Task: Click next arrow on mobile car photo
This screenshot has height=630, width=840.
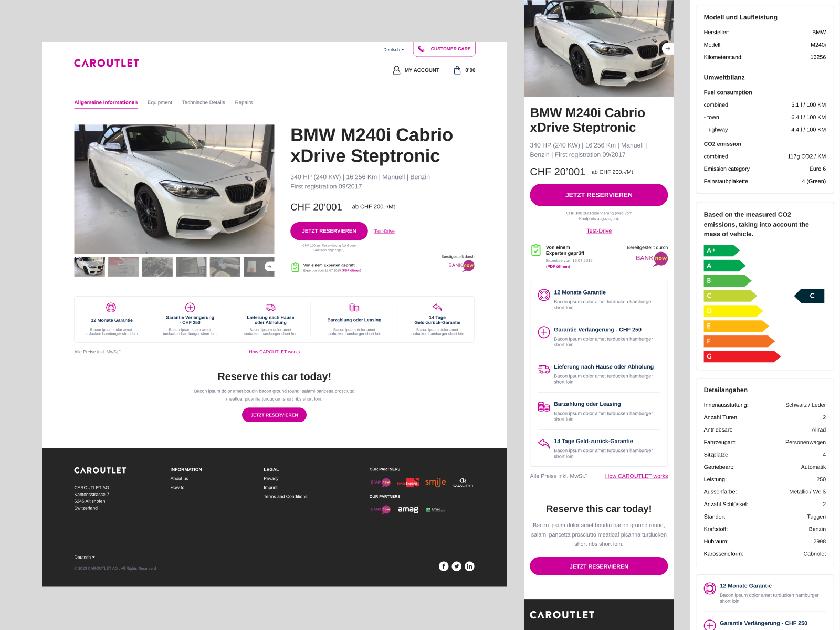Action: pos(667,48)
